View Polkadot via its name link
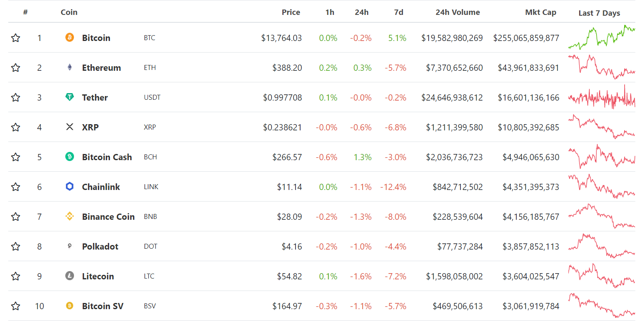This screenshot has height=322, width=644. [x=100, y=247]
